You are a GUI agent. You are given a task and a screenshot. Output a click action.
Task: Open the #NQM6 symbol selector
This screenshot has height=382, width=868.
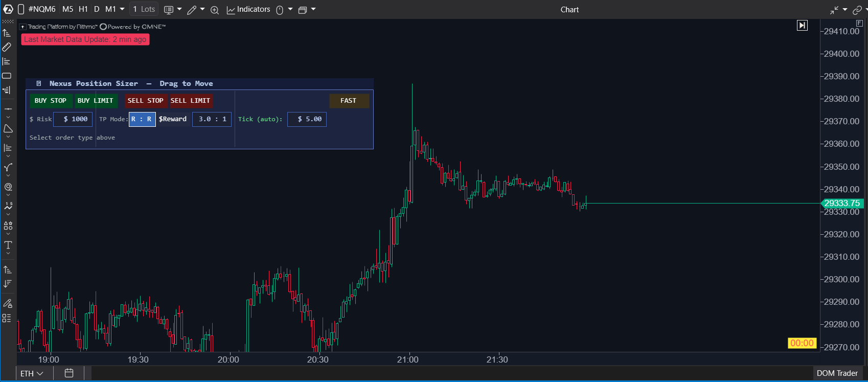click(42, 9)
